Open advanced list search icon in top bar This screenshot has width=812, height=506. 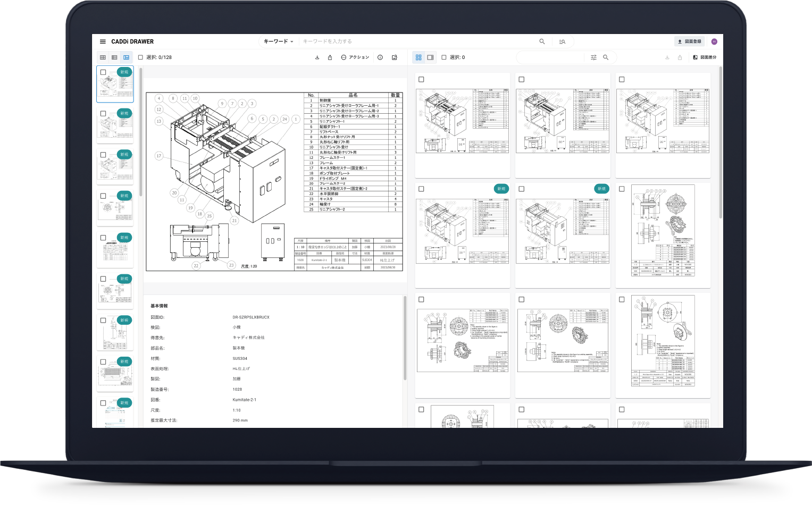562,41
